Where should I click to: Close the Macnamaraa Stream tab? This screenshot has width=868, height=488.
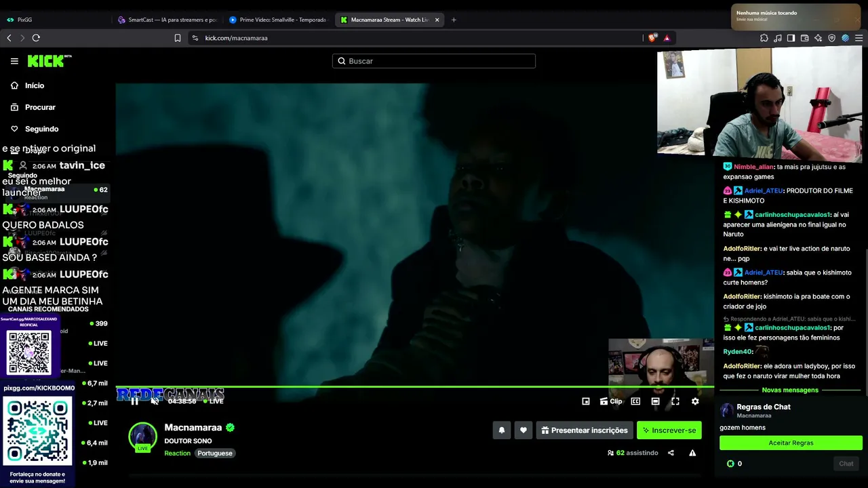point(437,20)
